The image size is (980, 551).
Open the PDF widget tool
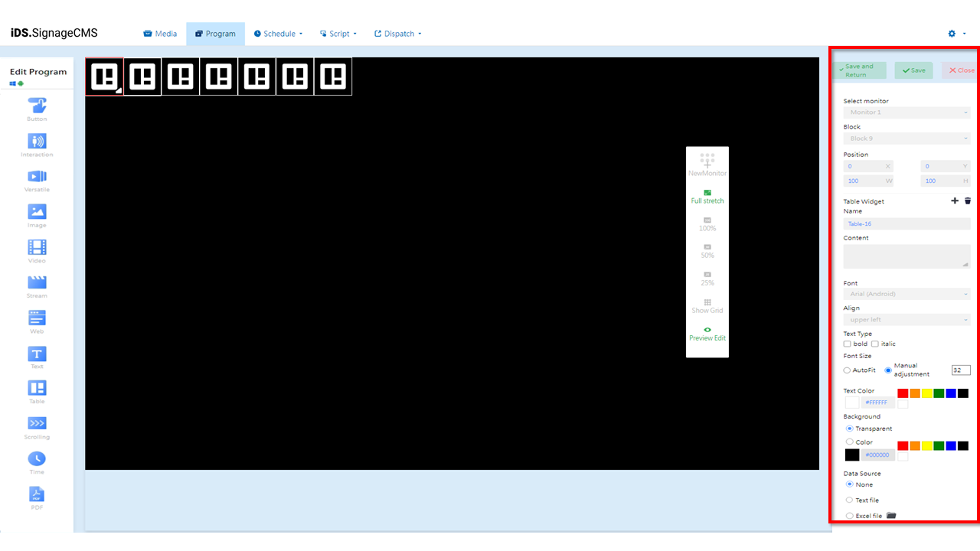pyautogui.click(x=37, y=496)
